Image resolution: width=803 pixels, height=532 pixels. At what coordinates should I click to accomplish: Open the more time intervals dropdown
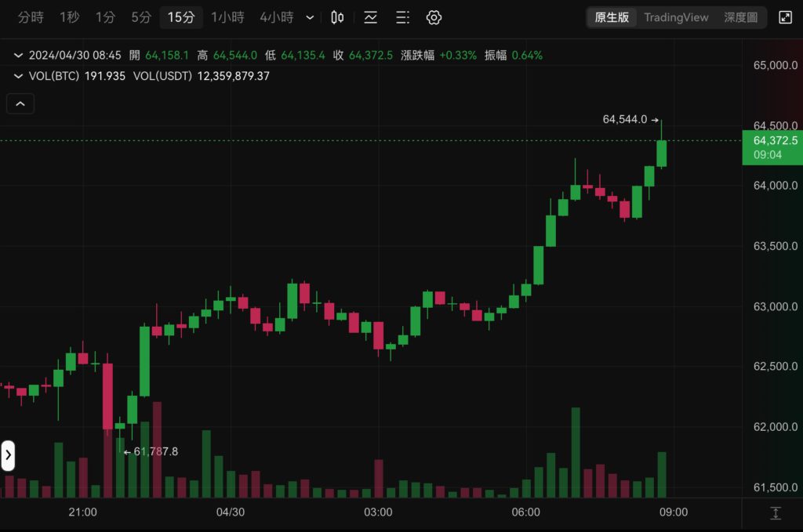coord(311,17)
